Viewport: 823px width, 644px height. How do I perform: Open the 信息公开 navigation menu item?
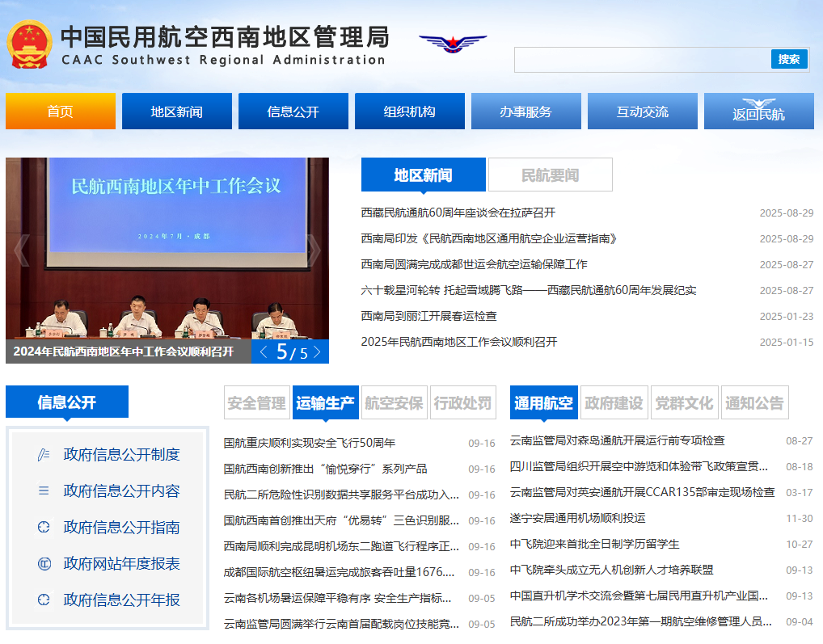pos(293,112)
